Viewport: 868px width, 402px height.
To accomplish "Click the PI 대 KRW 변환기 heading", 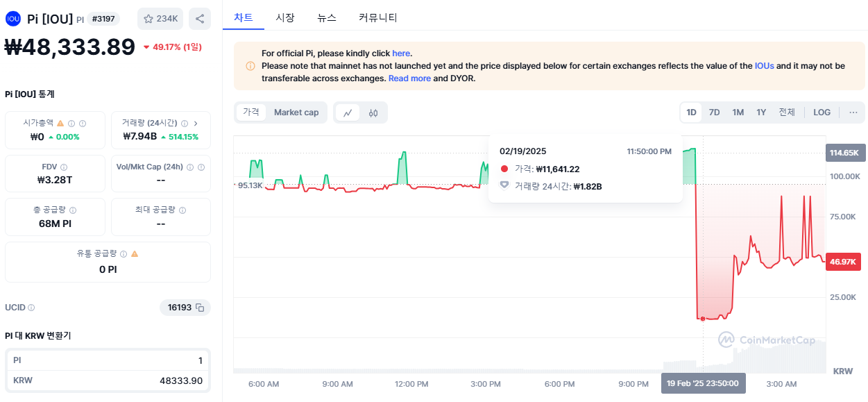I will pyautogui.click(x=37, y=335).
